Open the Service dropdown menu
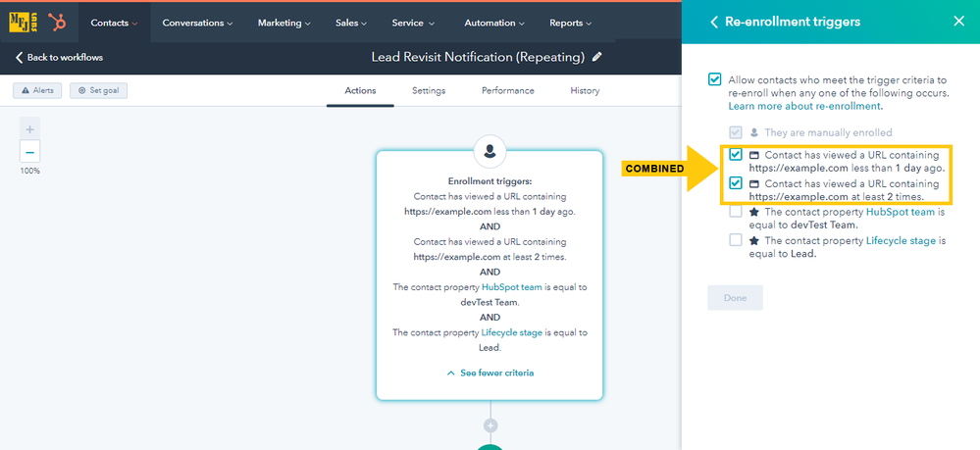 pos(413,24)
